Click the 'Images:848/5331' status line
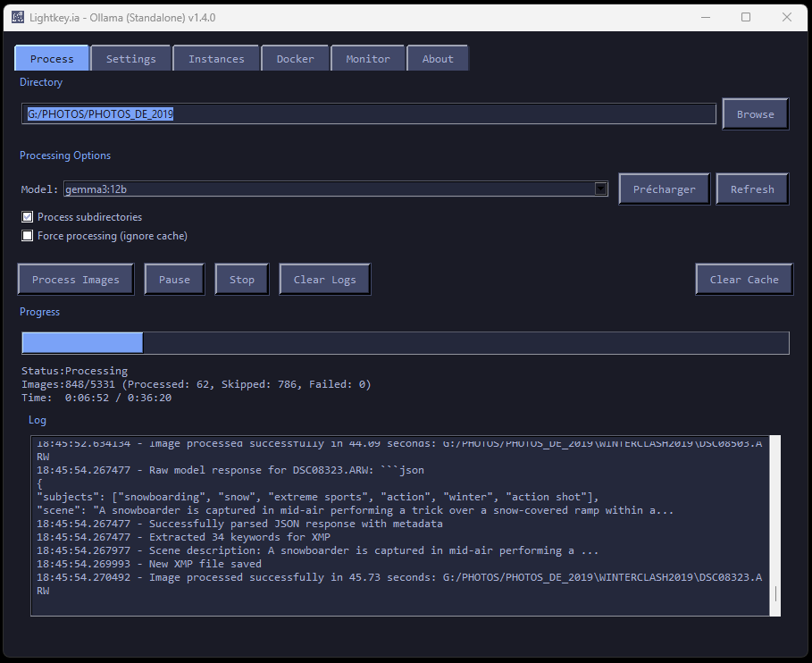The image size is (812, 663). point(197,384)
